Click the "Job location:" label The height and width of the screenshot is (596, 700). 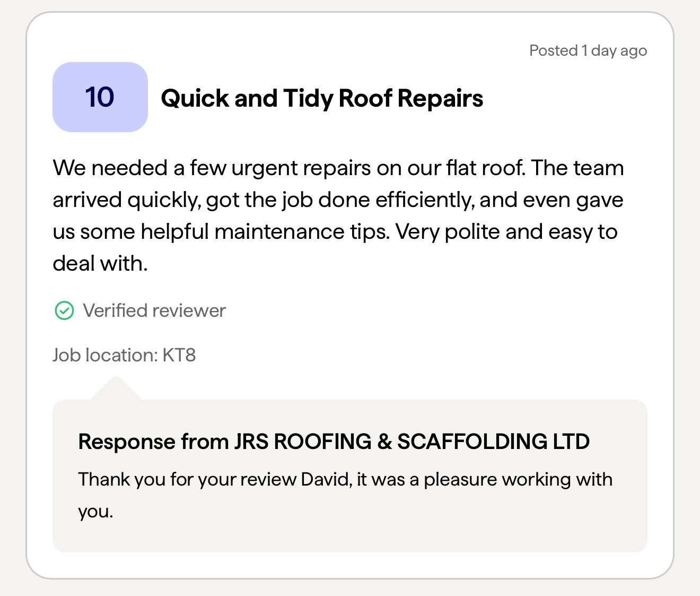(105, 355)
